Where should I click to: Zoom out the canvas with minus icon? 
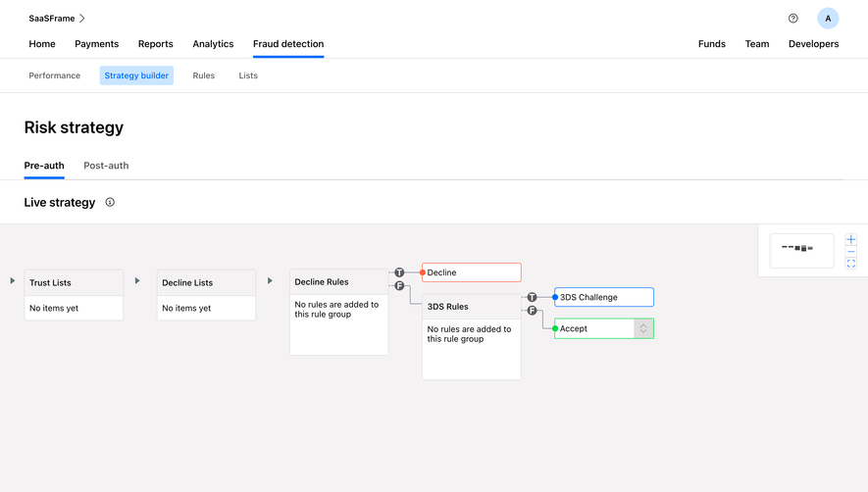pyautogui.click(x=851, y=252)
